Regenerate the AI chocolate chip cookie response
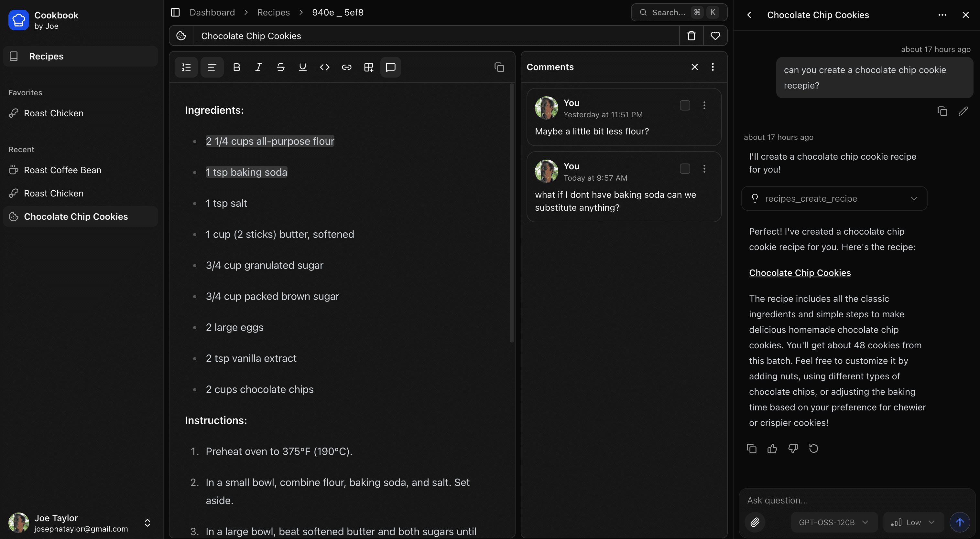The width and height of the screenshot is (980, 539). point(814,449)
